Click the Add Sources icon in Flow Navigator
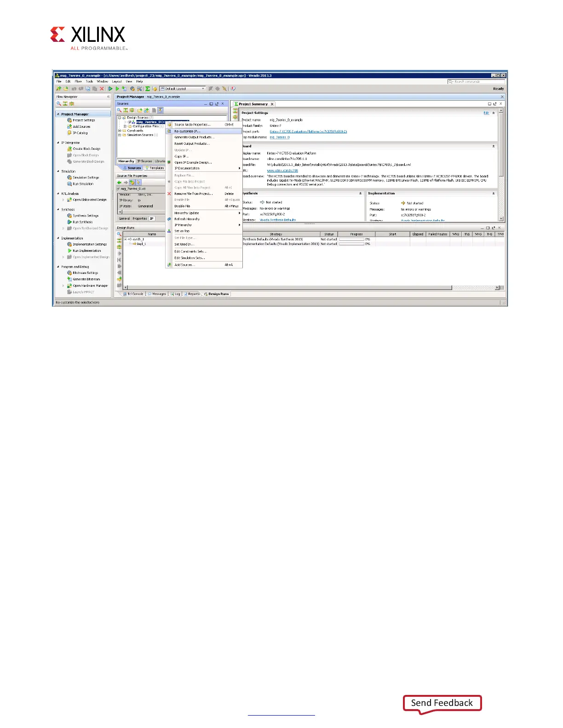This screenshot has height=728, width=563. pos(69,126)
